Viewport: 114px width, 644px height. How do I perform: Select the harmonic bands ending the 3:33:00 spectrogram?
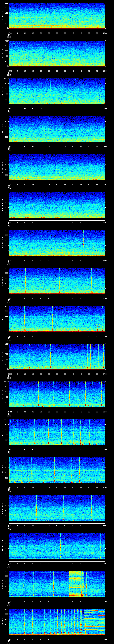(94, 622)
